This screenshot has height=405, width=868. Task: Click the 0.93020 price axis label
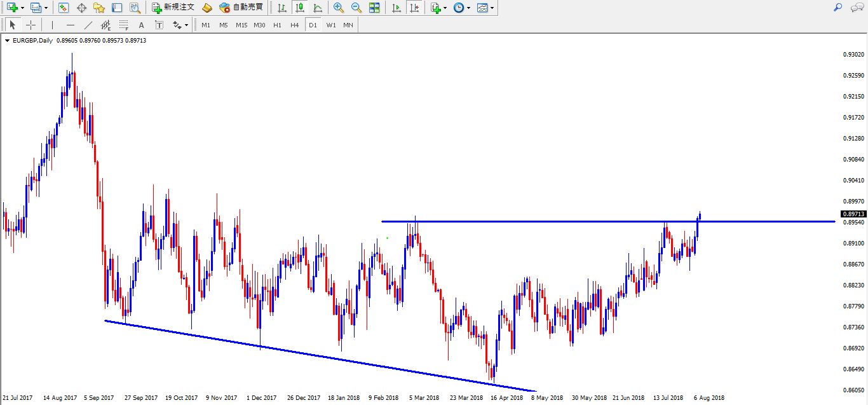[x=853, y=55]
